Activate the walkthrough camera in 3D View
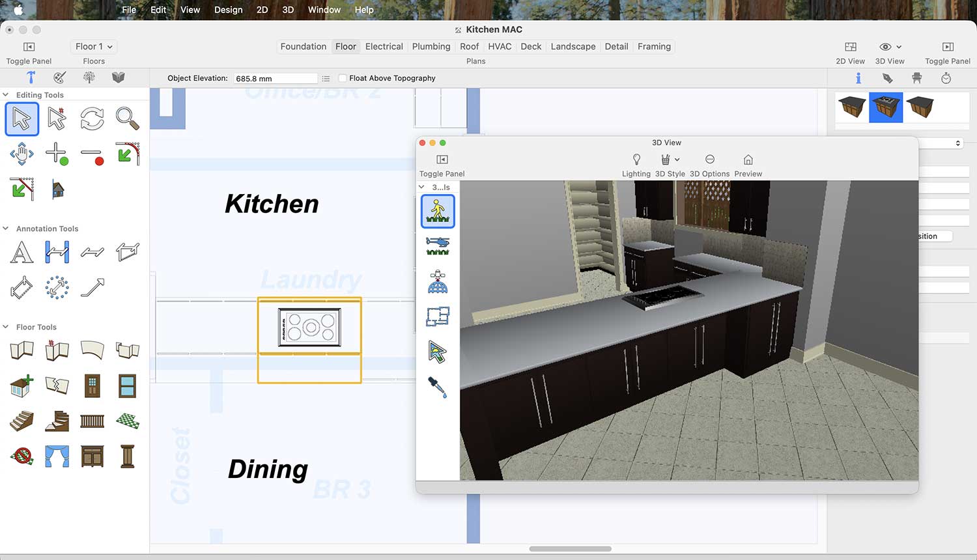The width and height of the screenshot is (977, 560). 438,212
